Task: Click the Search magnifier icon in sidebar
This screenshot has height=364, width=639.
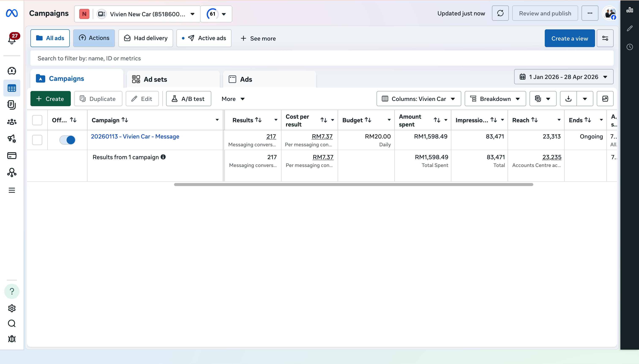Action: coord(12,324)
